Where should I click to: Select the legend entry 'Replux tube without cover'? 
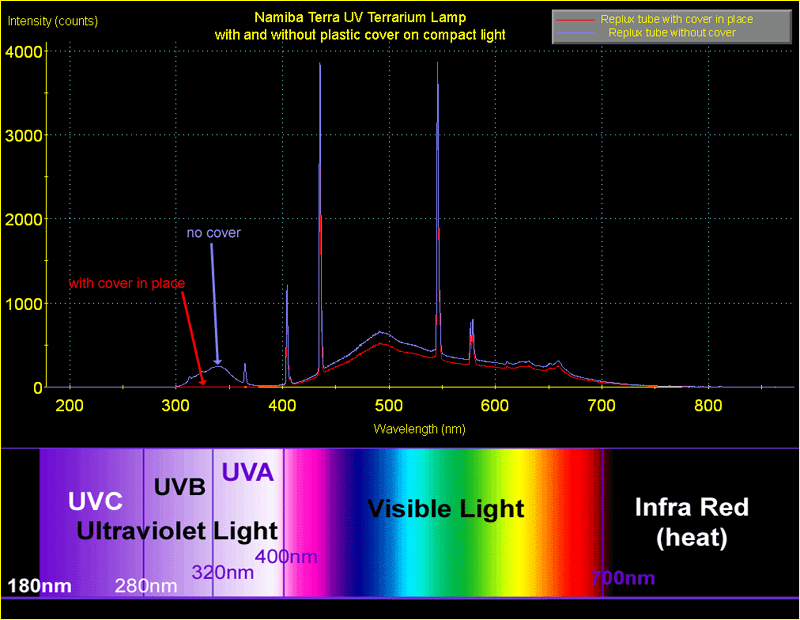tap(672, 33)
